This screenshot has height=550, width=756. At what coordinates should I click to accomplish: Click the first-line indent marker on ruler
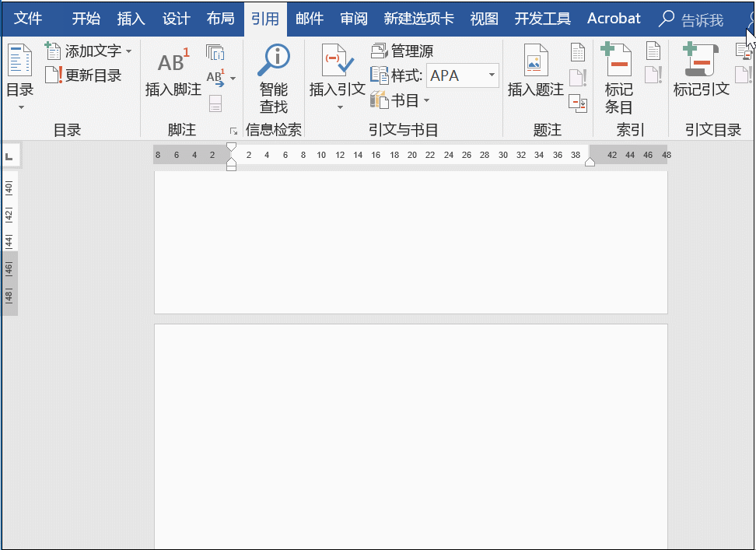coord(232,148)
